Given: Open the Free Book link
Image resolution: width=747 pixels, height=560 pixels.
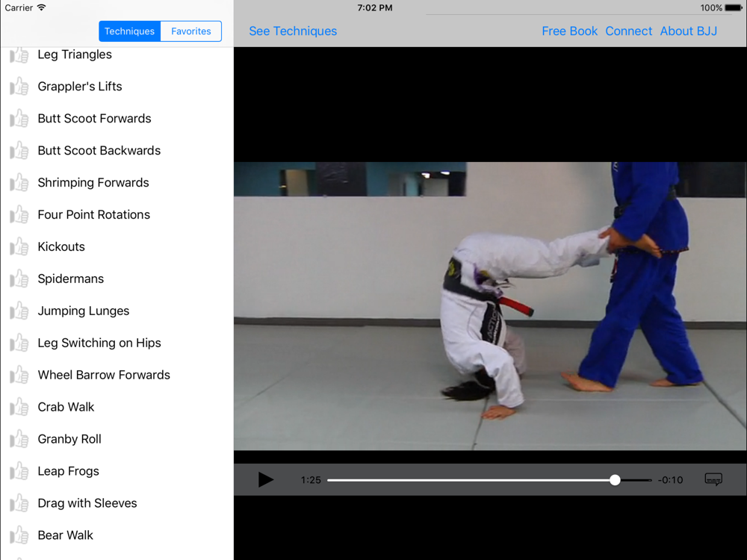Looking at the screenshot, I should coord(569,31).
